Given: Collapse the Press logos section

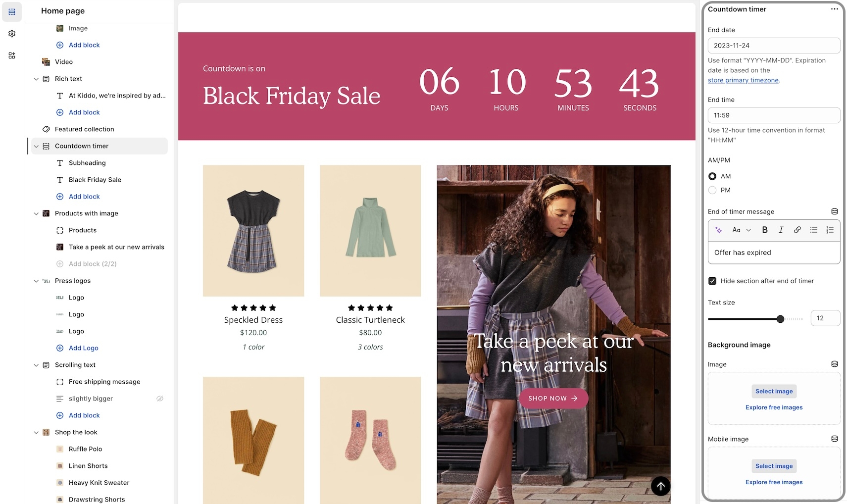Looking at the screenshot, I should tap(36, 281).
